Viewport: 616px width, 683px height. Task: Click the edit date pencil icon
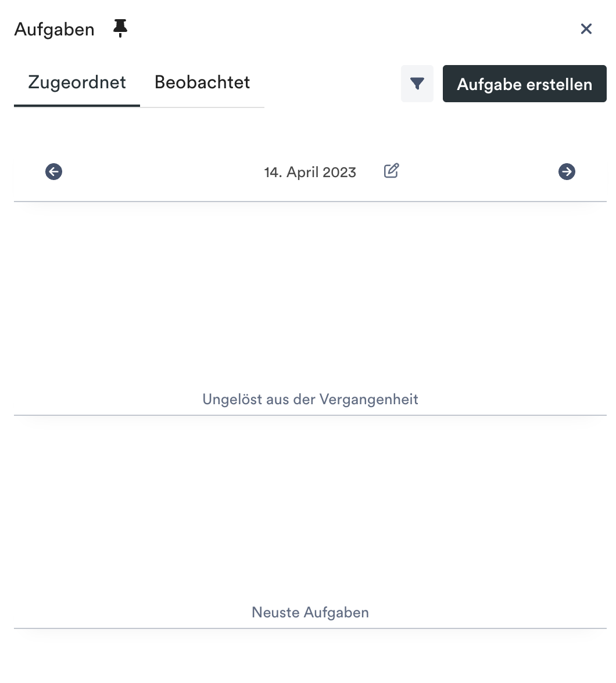(x=392, y=171)
